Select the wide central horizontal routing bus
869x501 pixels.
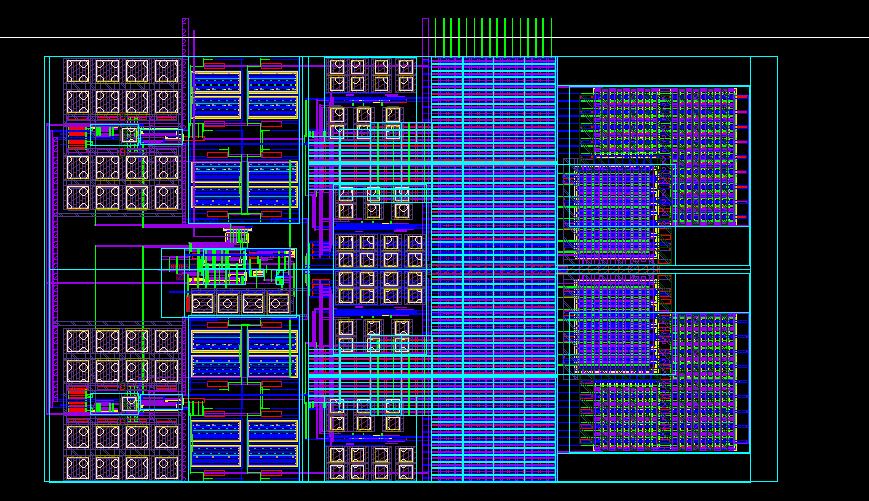coord(493,268)
